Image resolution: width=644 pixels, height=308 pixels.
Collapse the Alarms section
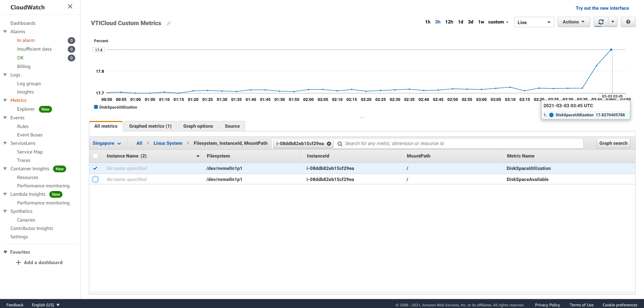point(5,32)
